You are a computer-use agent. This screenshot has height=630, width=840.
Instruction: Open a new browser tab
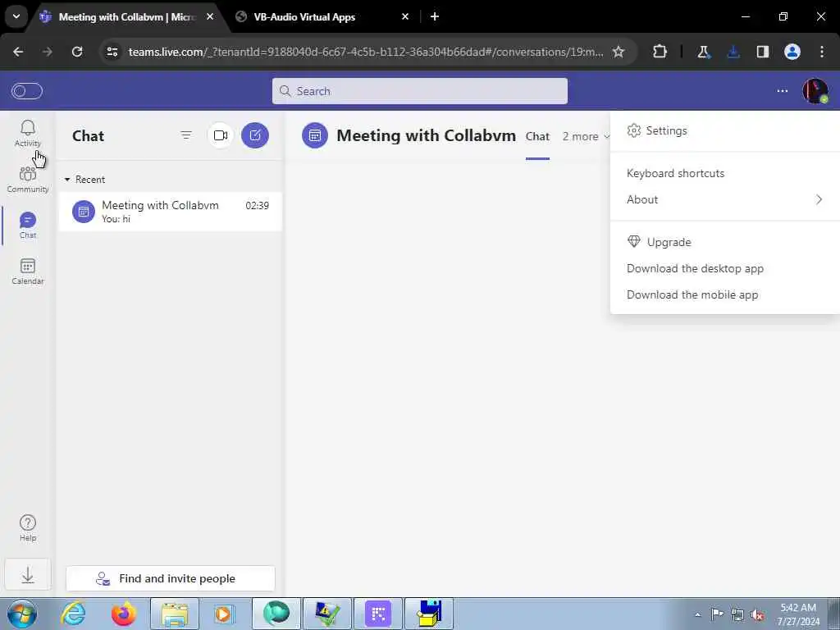tap(435, 16)
